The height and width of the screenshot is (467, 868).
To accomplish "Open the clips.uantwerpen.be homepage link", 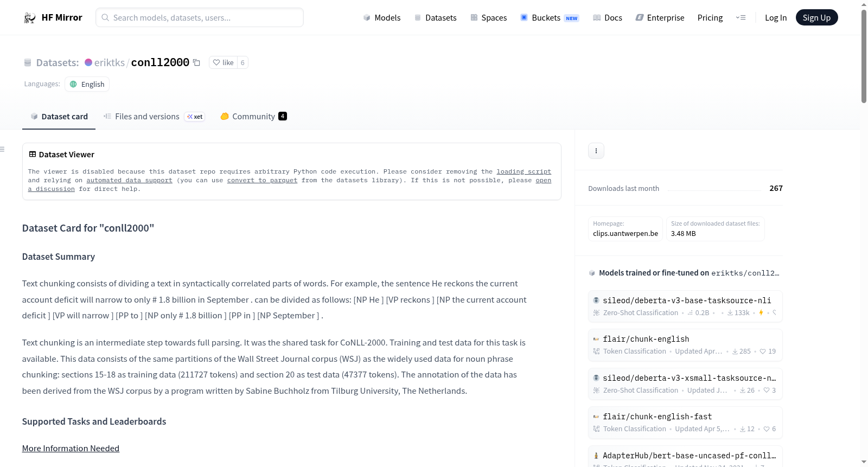I will pyautogui.click(x=626, y=234).
